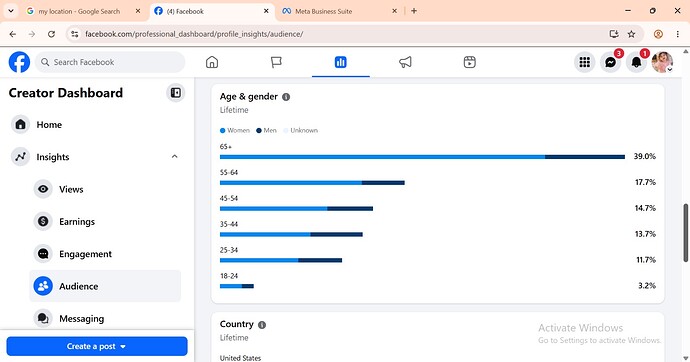Click the install app icon in address bar
Viewport: 690px width, 362px height.
(614, 34)
